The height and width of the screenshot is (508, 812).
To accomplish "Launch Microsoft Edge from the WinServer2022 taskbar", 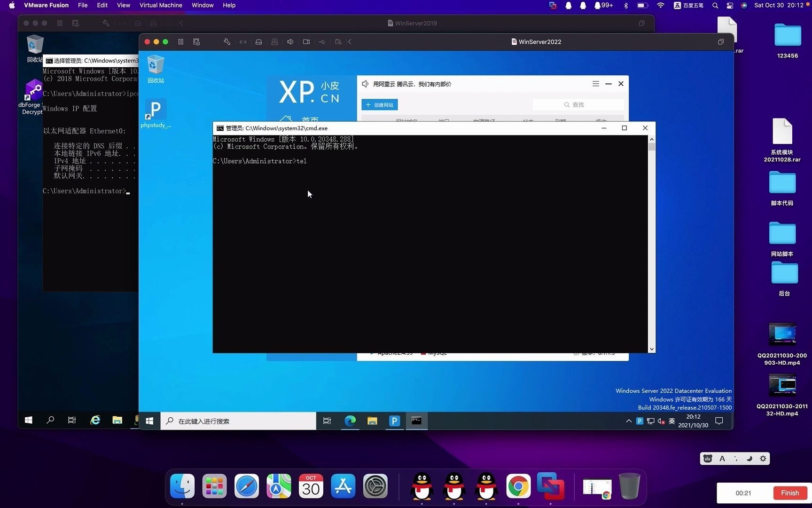I will click(x=350, y=421).
